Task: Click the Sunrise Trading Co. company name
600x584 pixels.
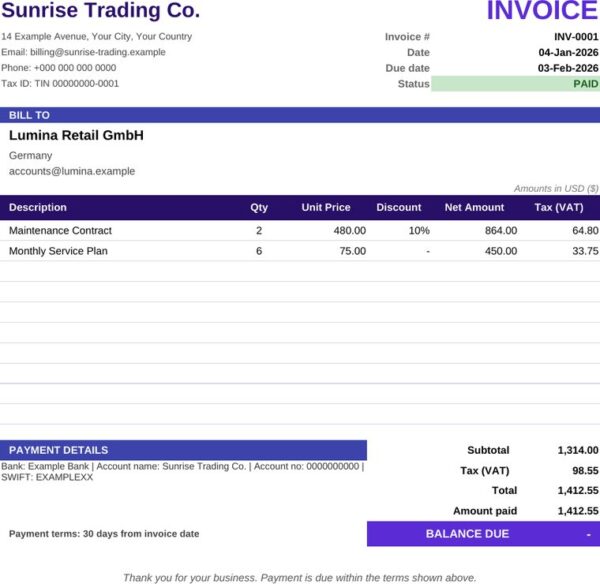Action: pyautogui.click(x=101, y=10)
